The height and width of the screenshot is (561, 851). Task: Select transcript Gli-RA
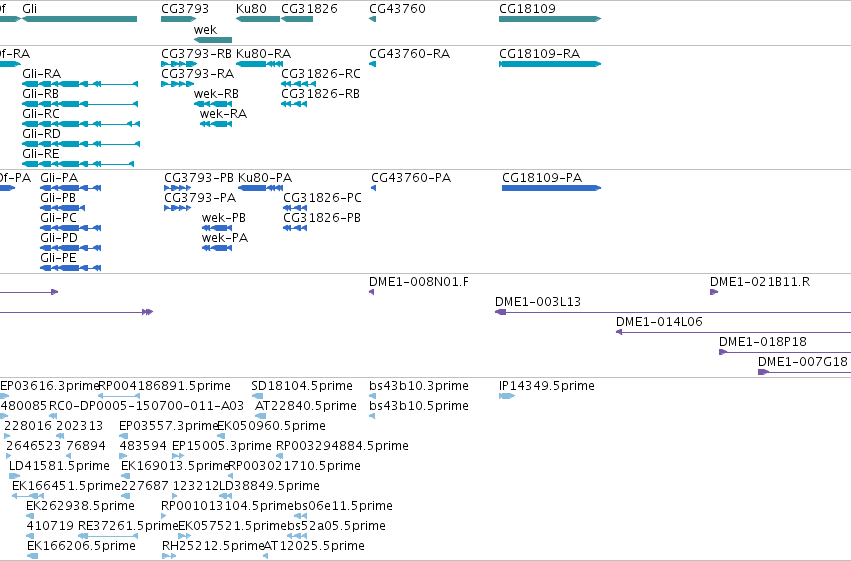coord(80,84)
